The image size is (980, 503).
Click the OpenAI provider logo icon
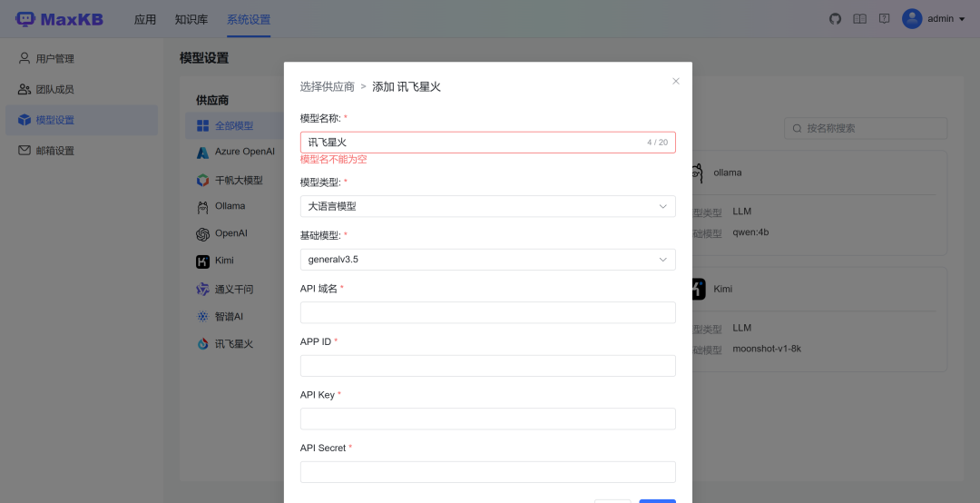pos(202,234)
